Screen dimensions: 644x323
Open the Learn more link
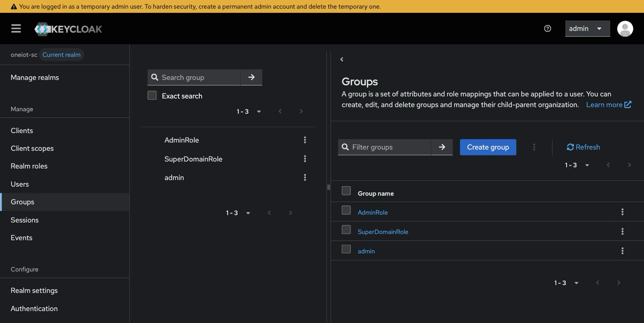coord(609,105)
